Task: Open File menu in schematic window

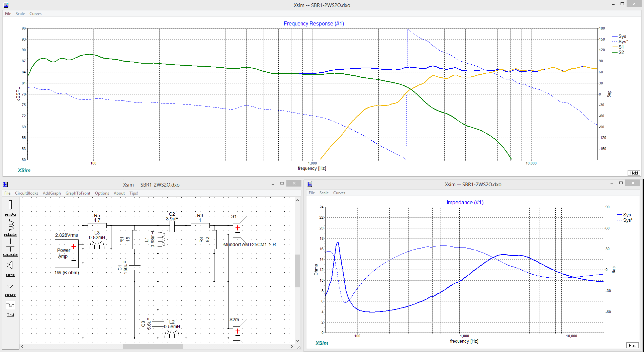Action: pyautogui.click(x=7, y=193)
